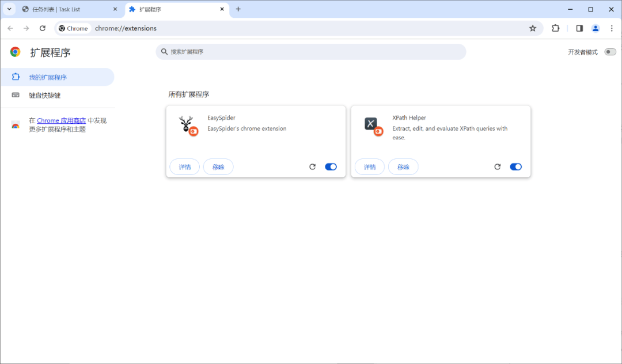Click 移除 to remove EasySpider
622x364 pixels.
[218, 167]
